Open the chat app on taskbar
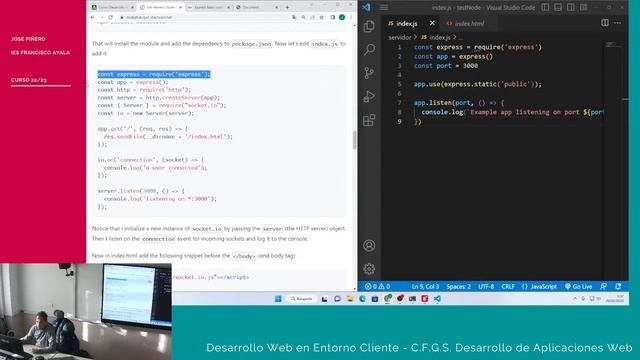Screen dimensions: 640x360 point(337,299)
